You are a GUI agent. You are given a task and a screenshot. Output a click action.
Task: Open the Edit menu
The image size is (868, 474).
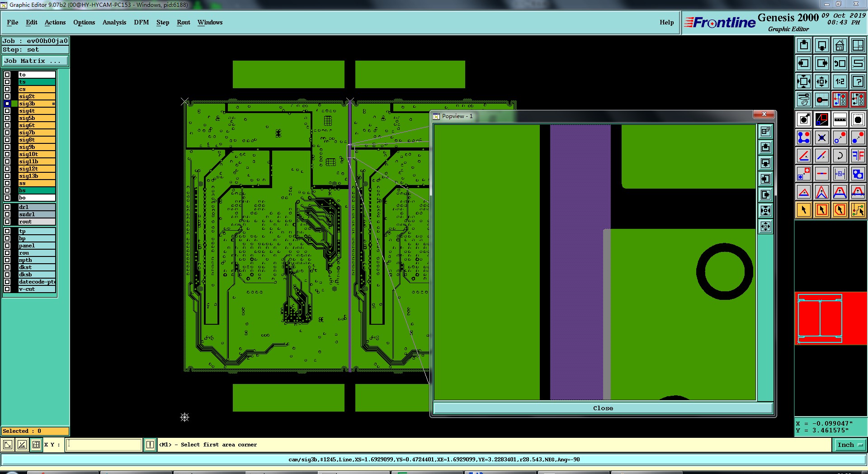coord(32,22)
